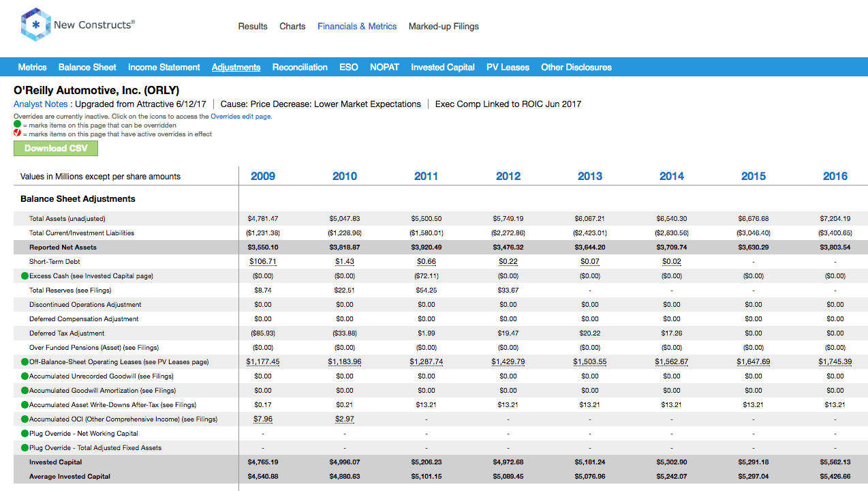Click override icon for Plug Override Net Working Capital
Viewport: 868px width, 491px height.
[x=25, y=434]
